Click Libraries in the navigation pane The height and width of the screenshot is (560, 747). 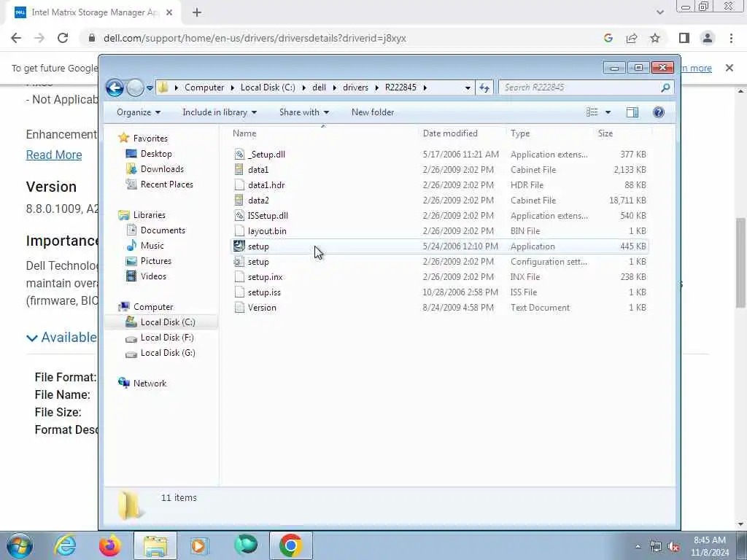(x=149, y=215)
